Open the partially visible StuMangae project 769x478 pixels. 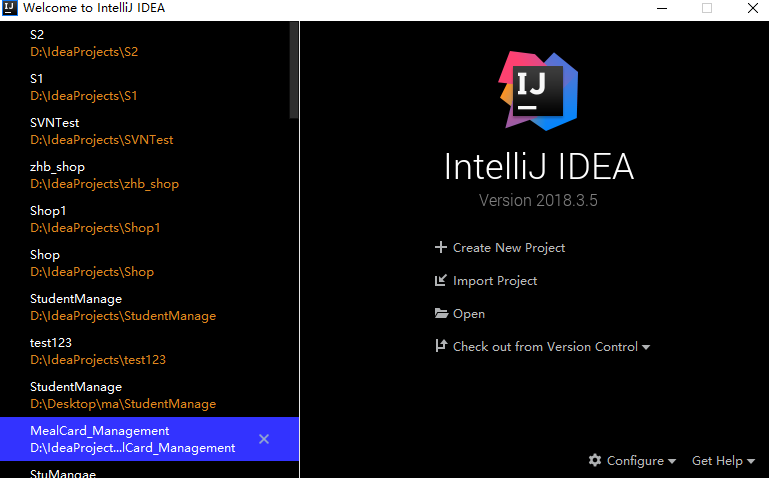149,472
